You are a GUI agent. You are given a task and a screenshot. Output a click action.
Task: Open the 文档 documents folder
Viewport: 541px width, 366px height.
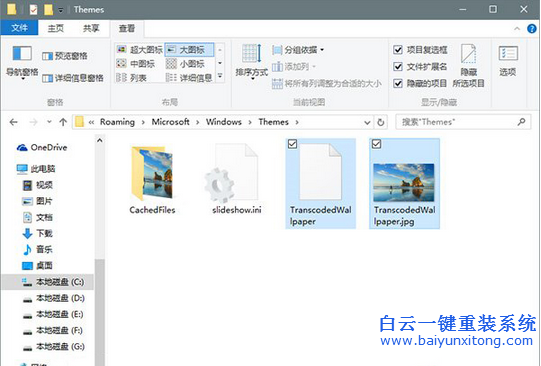click(x=37, y=217)
